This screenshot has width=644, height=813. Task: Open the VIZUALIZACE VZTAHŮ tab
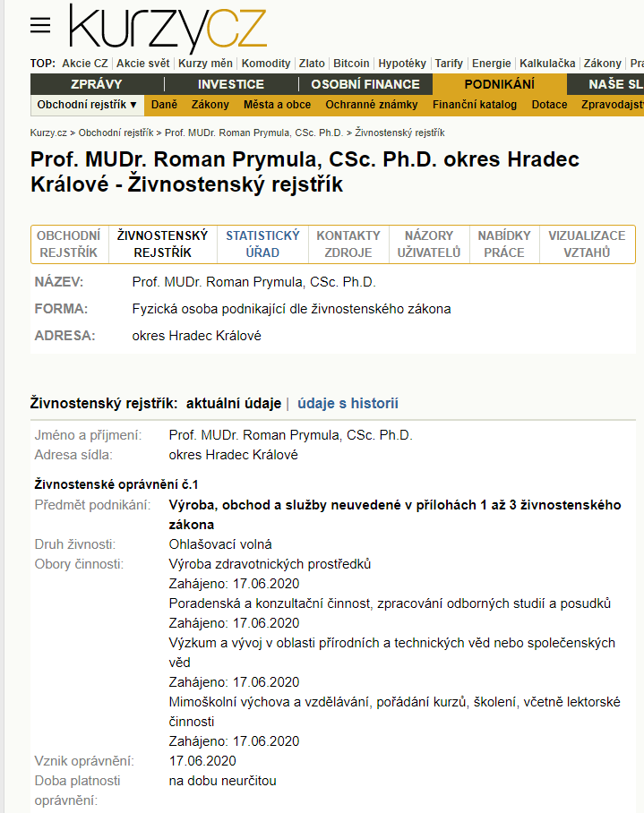point(587,244)
